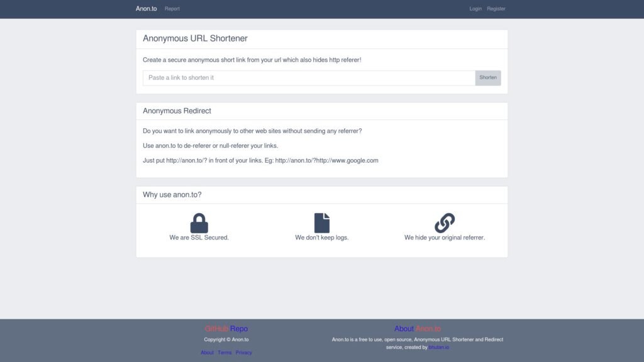Viewport: 644px width, 362px height.
Task: Open the Report page from navbar
Action: click(172, 9)
